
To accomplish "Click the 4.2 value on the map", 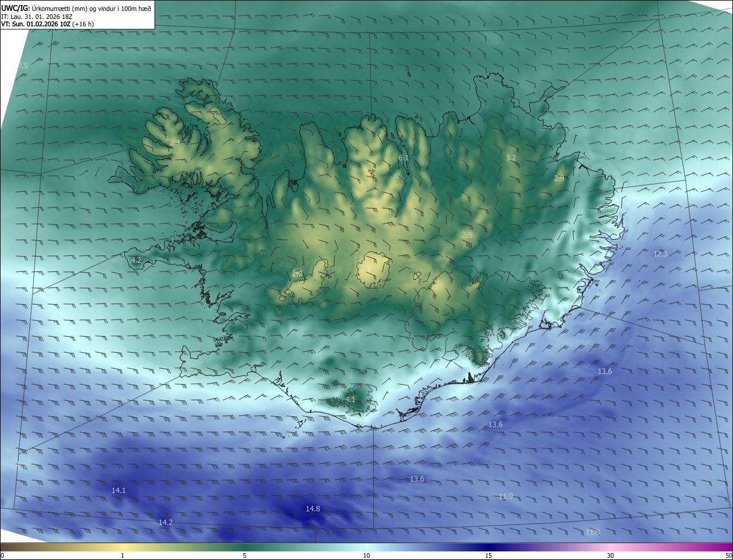I will click(136, 260).
